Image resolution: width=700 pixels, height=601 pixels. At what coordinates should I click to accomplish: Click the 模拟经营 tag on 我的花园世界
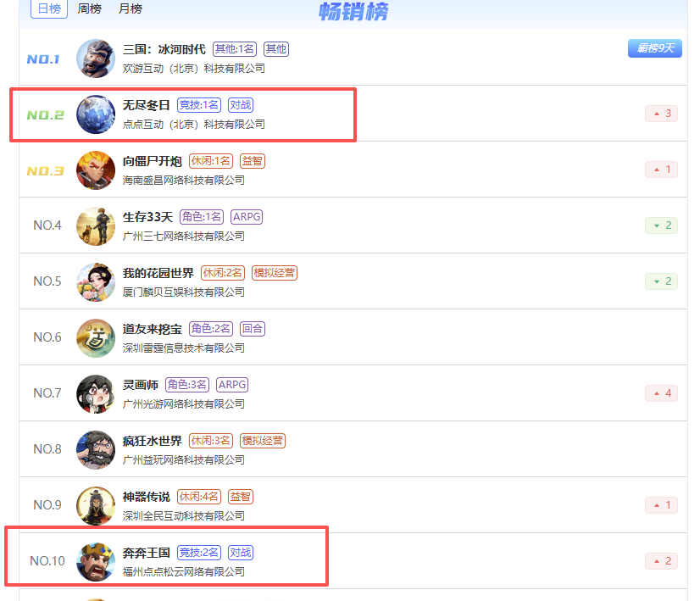click(x=275, y=273)
